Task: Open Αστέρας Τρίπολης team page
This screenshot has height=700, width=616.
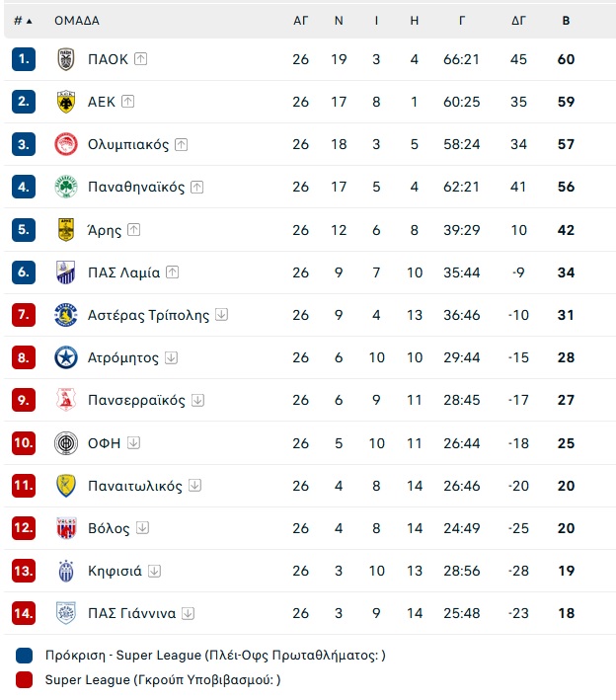Action: (x=148, y=315)
